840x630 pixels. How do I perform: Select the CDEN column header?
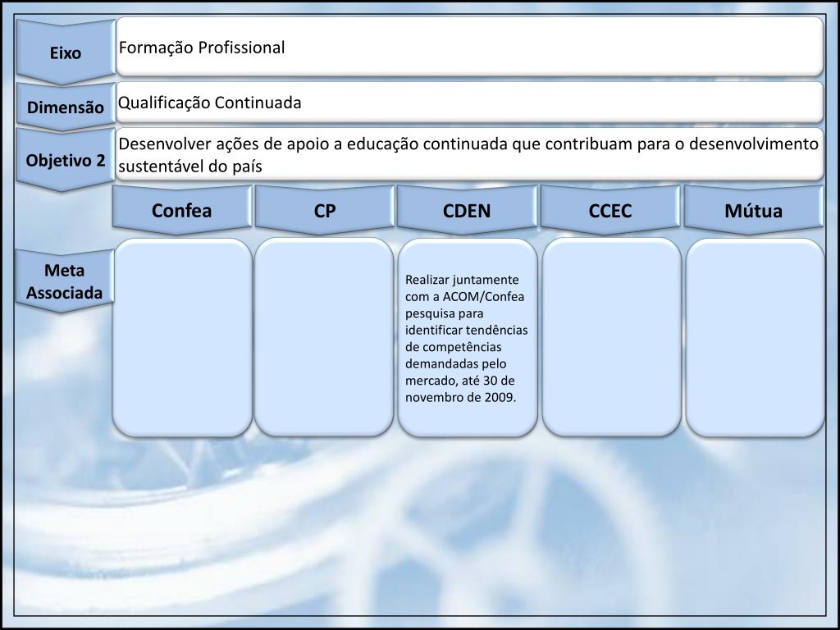pos(467,209)
